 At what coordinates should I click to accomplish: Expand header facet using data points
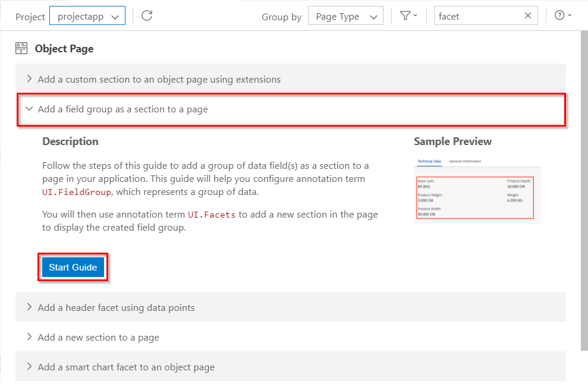tap(116, 307)
